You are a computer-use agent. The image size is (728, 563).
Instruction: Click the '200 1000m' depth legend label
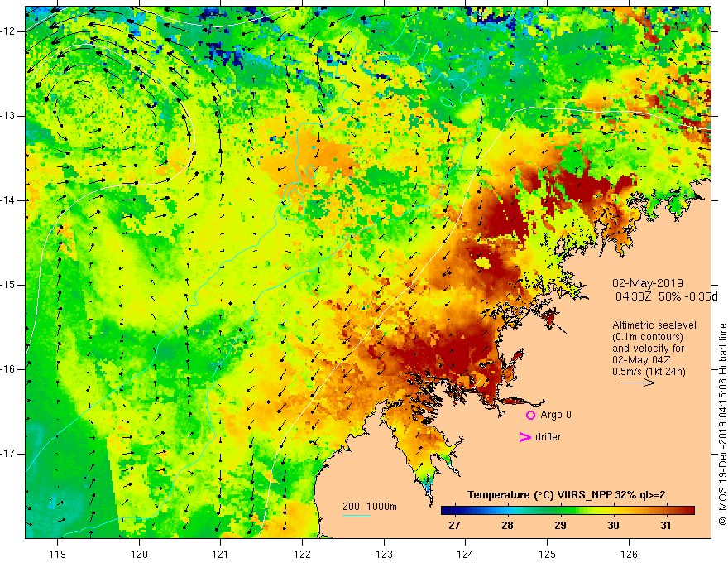pyautogui.click(x=370, y=507)
